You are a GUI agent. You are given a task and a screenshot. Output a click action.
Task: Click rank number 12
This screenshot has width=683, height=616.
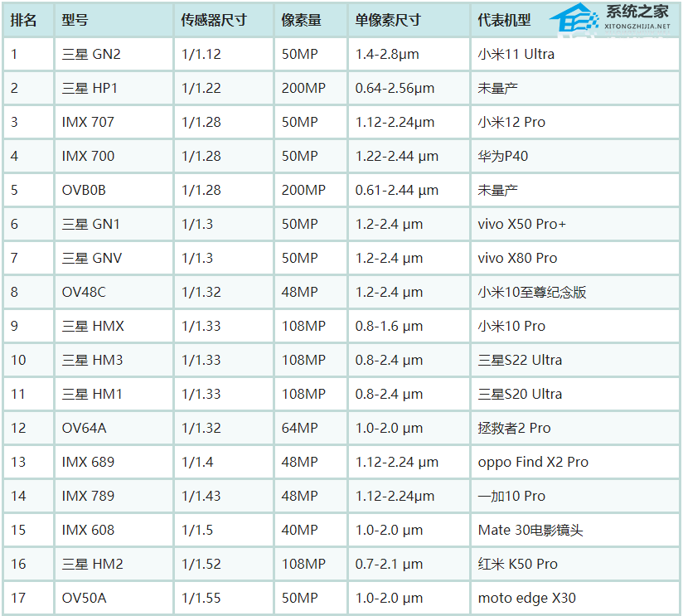coord(18,428)
